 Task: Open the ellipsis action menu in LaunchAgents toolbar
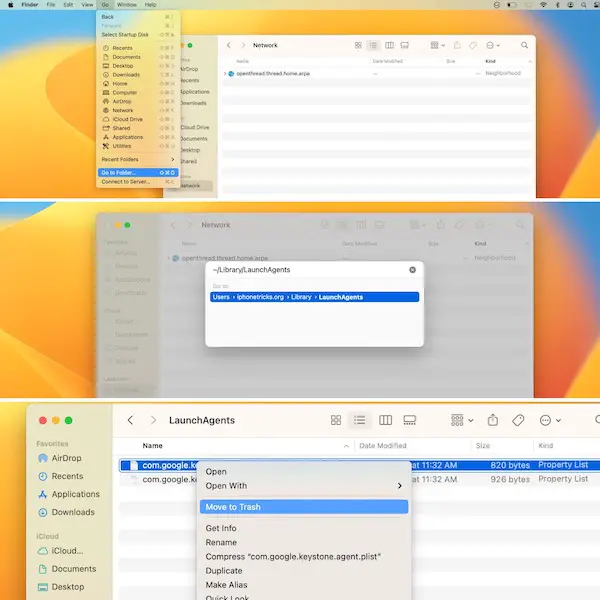point(549,420)
